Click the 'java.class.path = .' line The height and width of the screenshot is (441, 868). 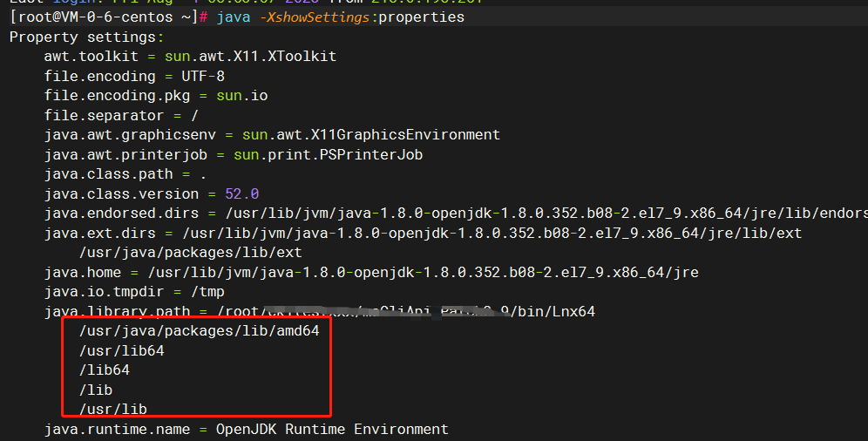click(x=125, y=174)
